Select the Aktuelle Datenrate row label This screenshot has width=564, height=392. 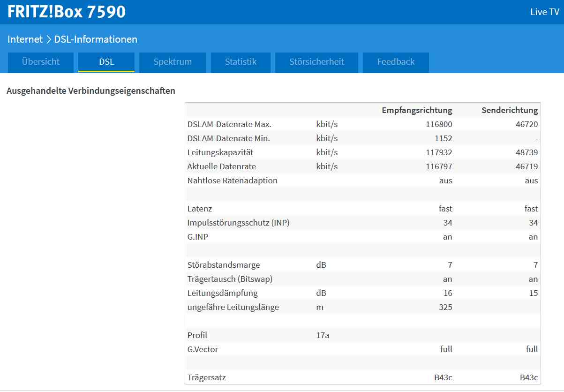coord(222,166)
